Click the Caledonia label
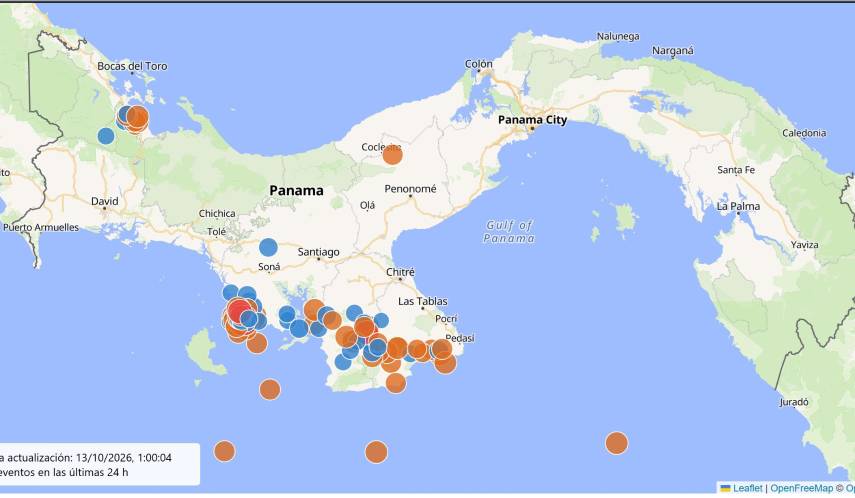The height and width of the screenshot is (498, 855). [804, 133]
